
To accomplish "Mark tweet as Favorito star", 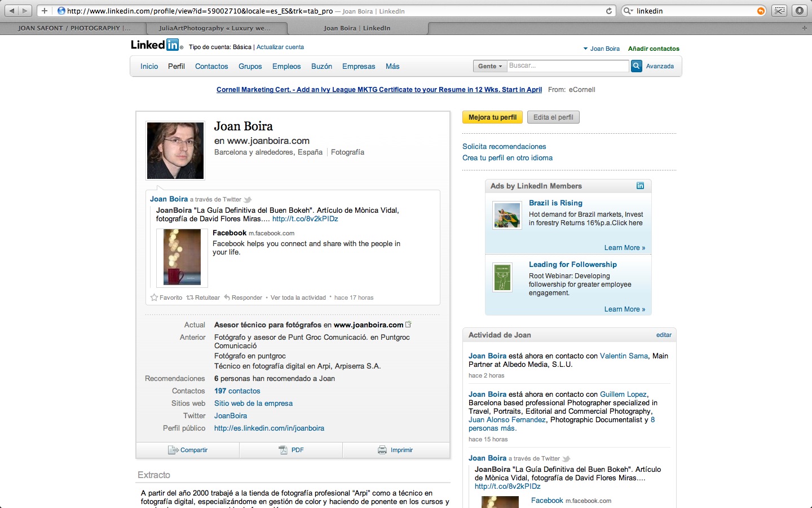I will [154, 297].
